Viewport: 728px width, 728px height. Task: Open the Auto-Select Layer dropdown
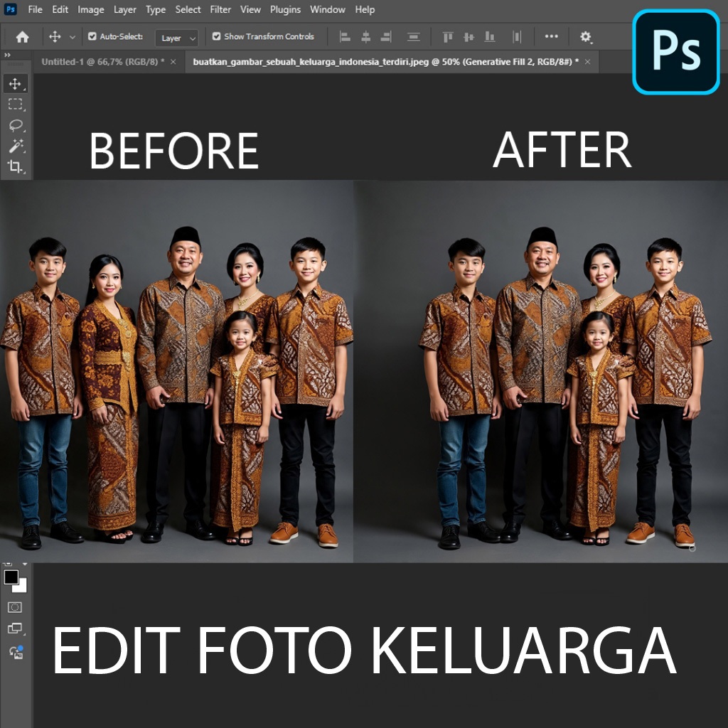click(176, 38)
